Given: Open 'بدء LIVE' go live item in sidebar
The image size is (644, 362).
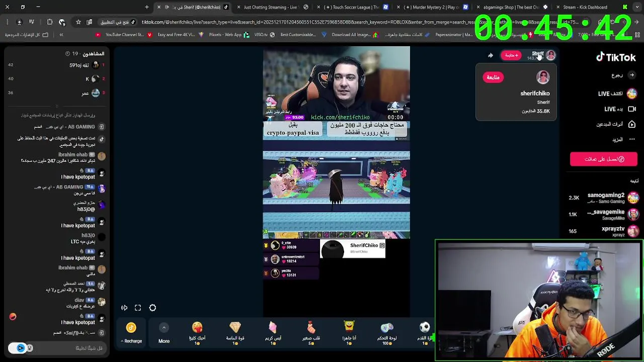Looking at the screenshot, I should click(620, 109).
